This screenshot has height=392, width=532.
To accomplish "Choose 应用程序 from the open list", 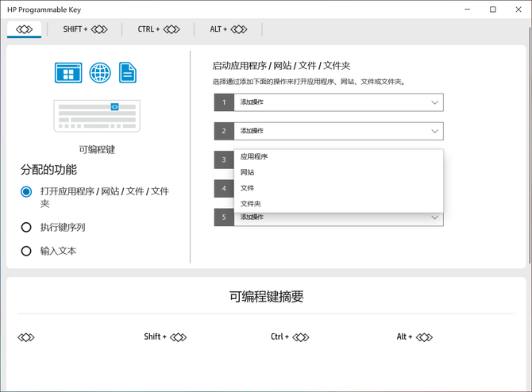I will [338, 156].
